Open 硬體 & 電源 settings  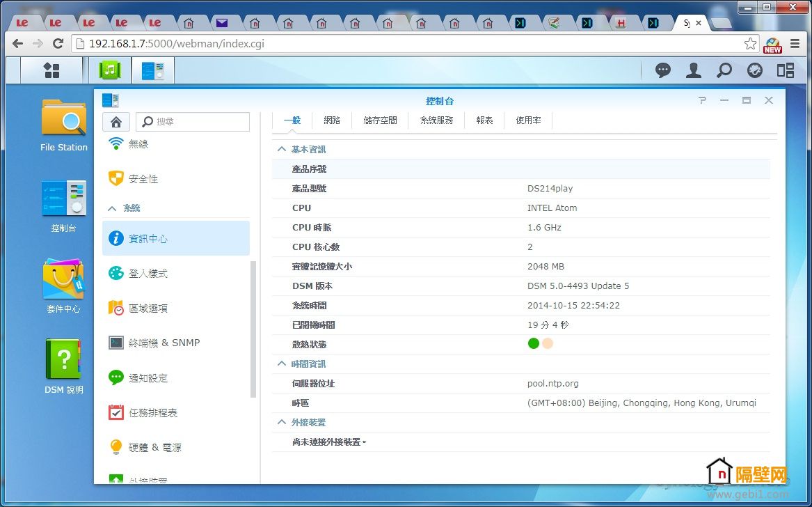[175, 447]
